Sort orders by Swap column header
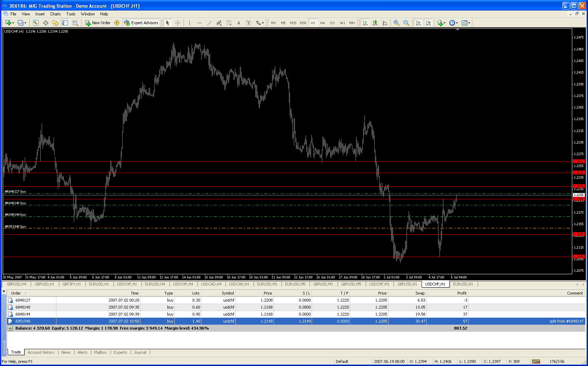Image resolution: width=588 pixels, height=366 pixels. (x=407, y=293)
